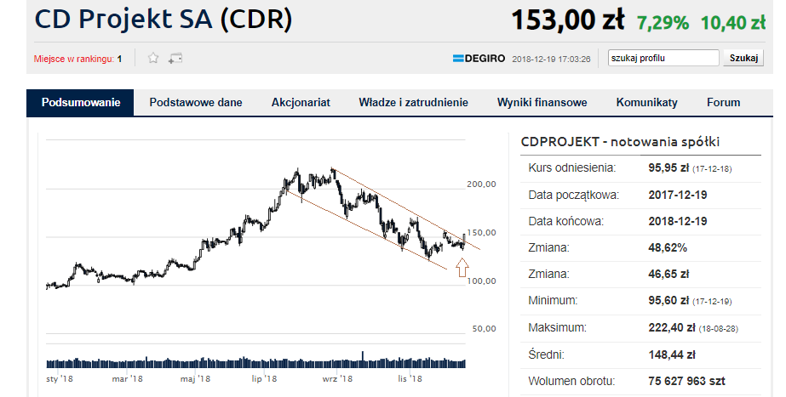Image resolution: width=786 pixels, height=397 pixels.
Task: Click the breakout arrow annotation on chart
Action: pos(462,267)
